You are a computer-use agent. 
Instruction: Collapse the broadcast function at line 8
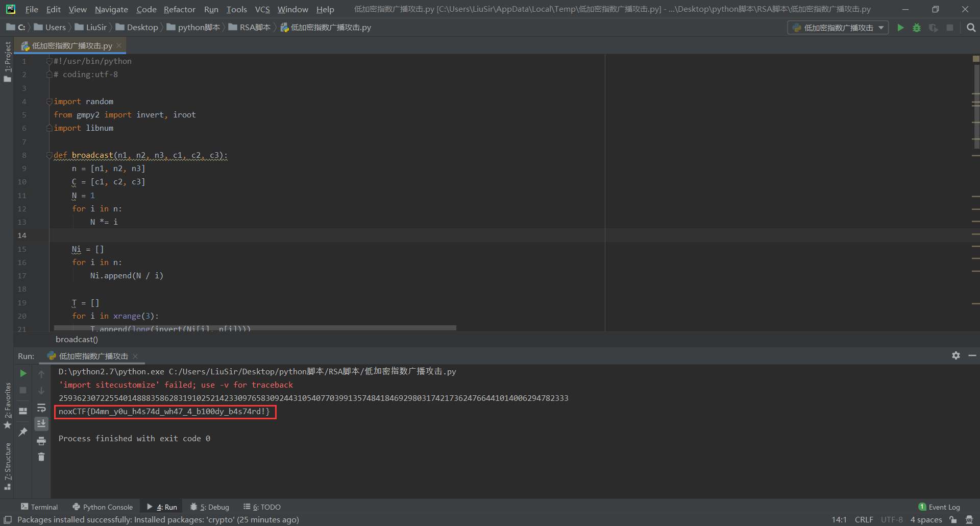[49, 155]
